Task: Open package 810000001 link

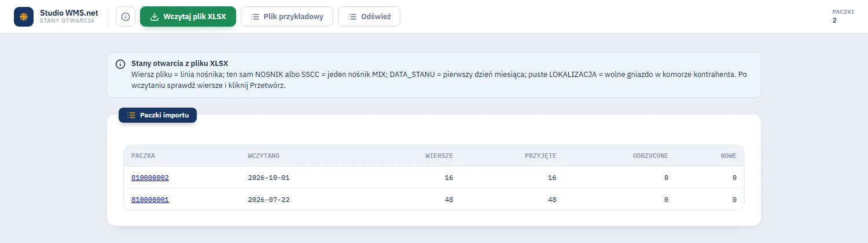Action: pos(150,200)
